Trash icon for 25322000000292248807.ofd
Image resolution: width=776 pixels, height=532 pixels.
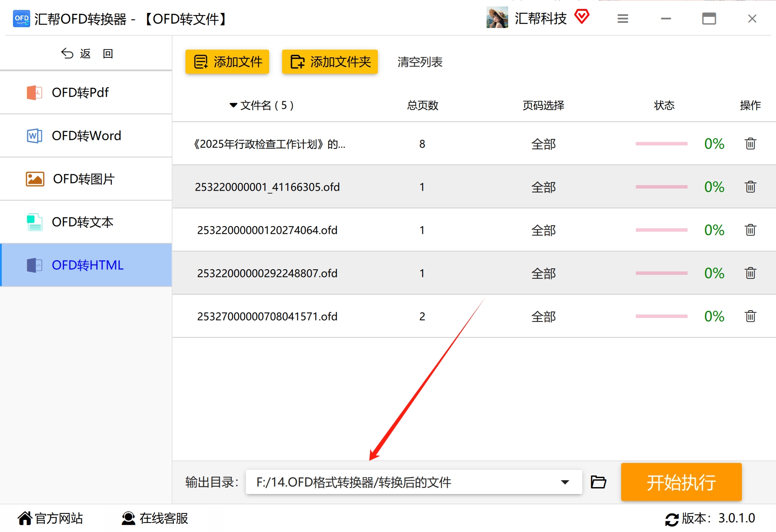click(750, 273)
